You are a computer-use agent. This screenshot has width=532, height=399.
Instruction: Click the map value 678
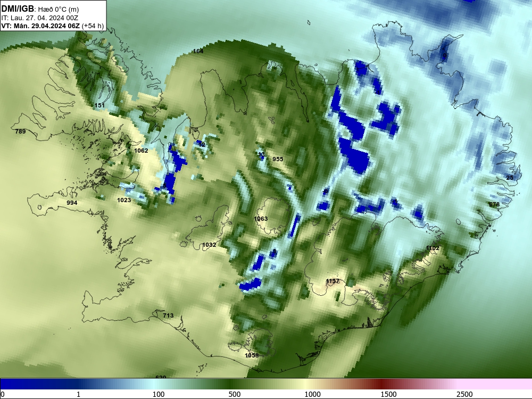tap(494, 204)
